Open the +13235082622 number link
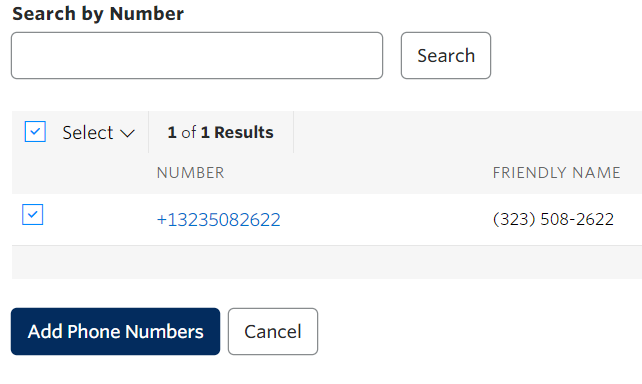Screen dimensions: 642x384 [219, 220]
